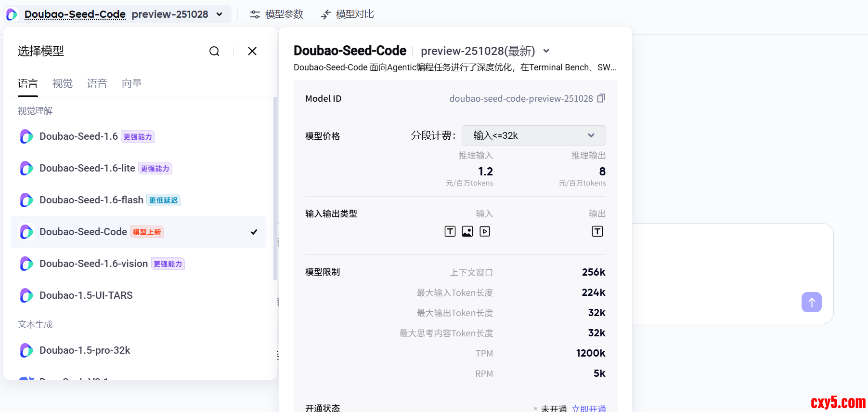The height and width of the screenshot is (412, 868).
Task: Click the 更强能力 tag on Doubao-Seed-1.6-lite
Action: pyautogui.click(x=155, y=169)
